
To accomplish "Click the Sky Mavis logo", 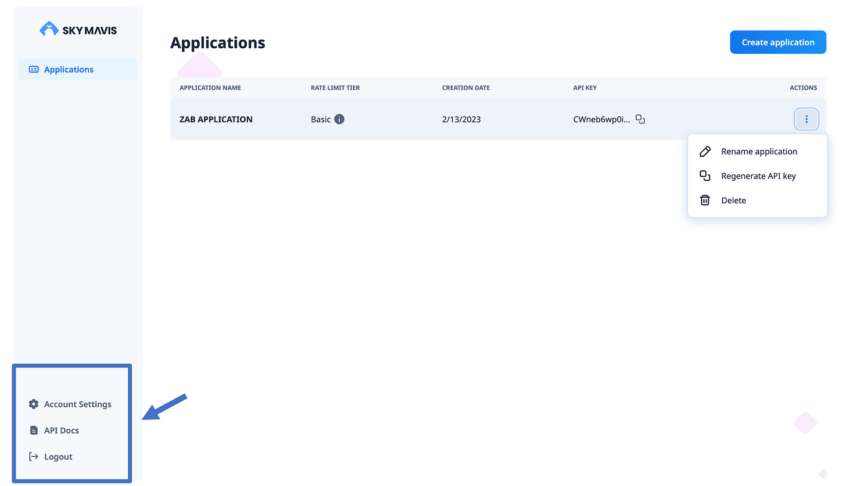I will point(78,29).
